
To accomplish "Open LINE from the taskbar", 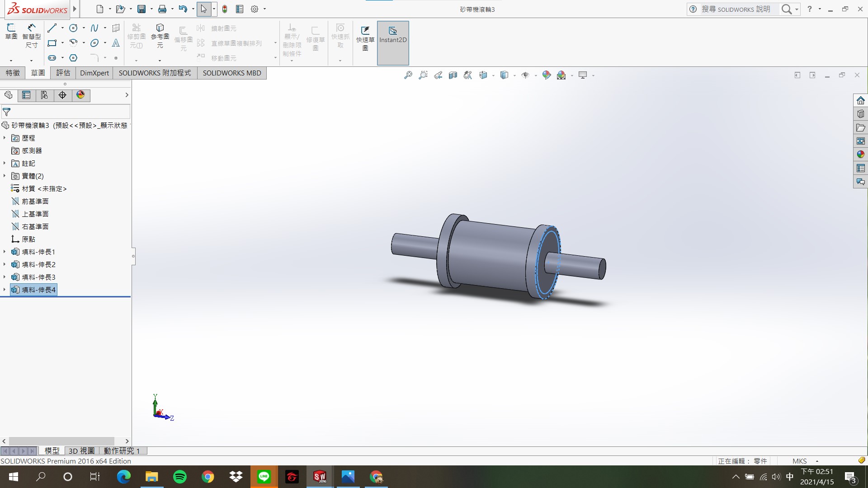I will [264, 477].
